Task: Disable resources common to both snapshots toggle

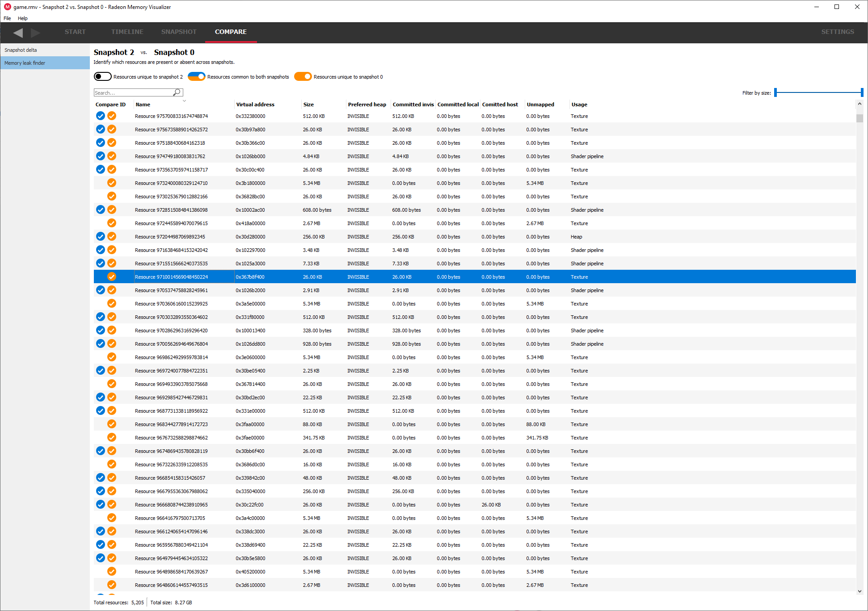Action: (x=197, y=77)
